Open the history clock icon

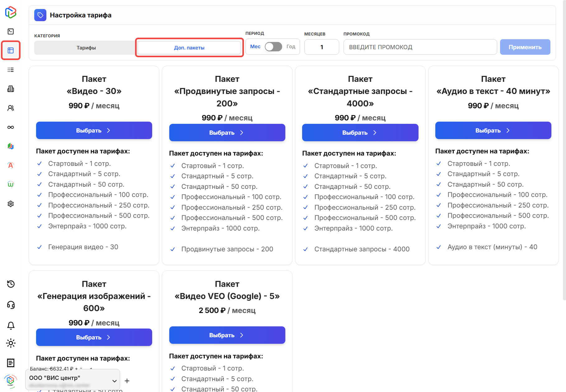pyautogui.click(x=11, y=284)
